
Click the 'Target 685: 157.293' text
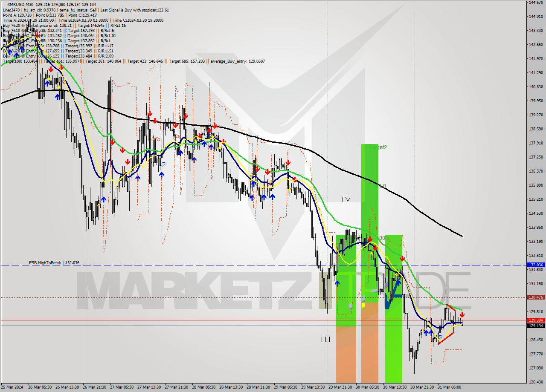pyautogui.click(x=186, y=61)
